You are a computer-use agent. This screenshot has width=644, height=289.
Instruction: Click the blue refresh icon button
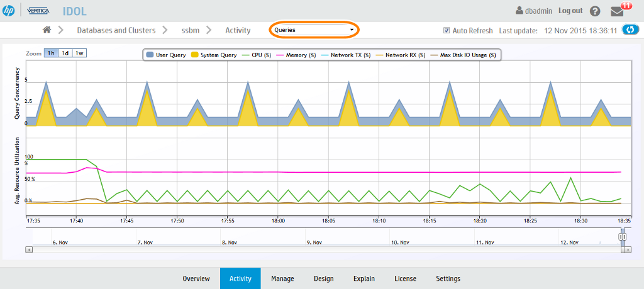[x=630, y=30]
